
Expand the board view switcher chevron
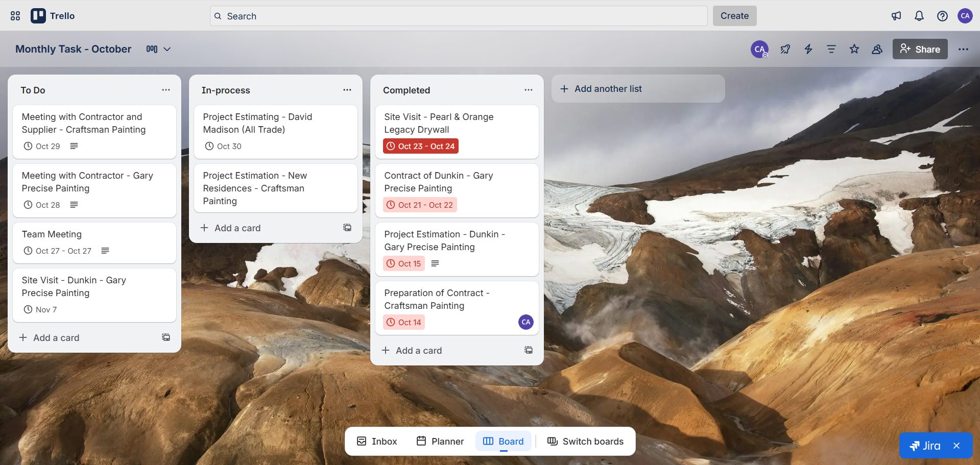coord(167,49)
